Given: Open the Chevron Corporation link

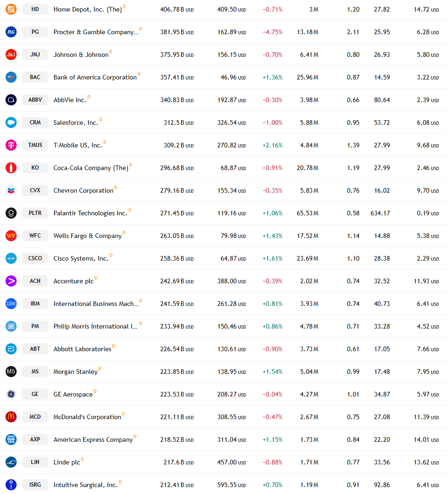Looking at the screenshot, I should pyautogui.click(x=84, y=190).
